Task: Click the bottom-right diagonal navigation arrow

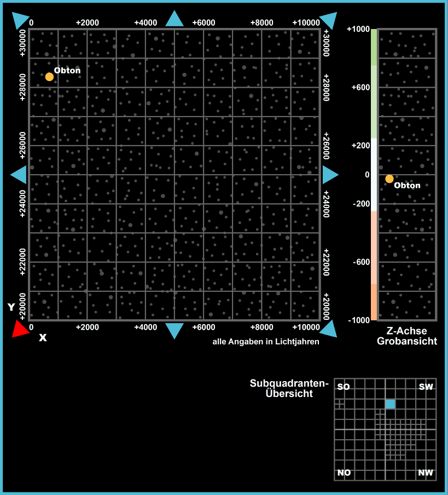Action: coord(328,328)
